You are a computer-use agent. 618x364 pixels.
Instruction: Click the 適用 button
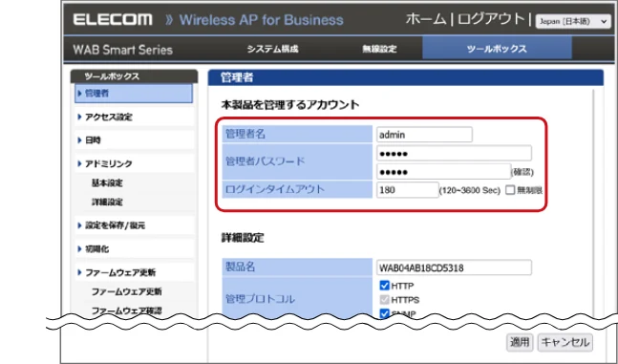click(x=520, y=342)
